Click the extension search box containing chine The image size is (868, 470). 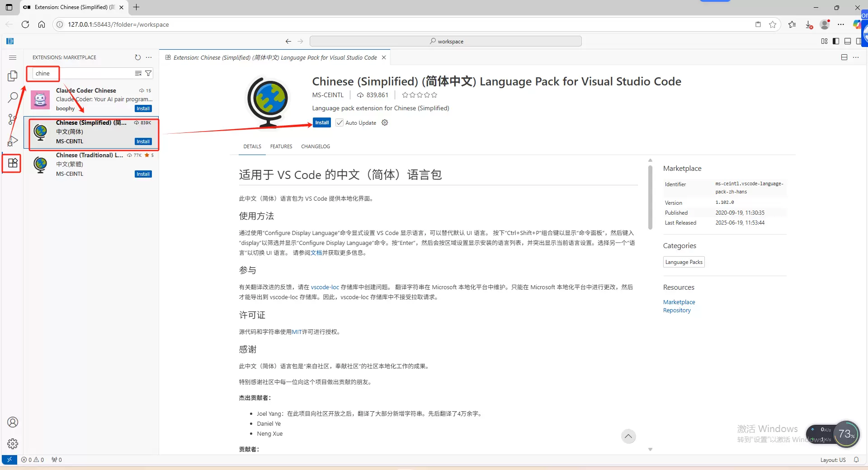tap(84, 73)
